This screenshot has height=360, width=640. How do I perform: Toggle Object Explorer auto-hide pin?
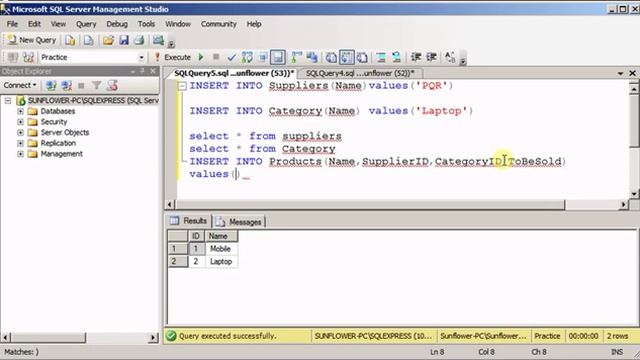tap(142, 71)
